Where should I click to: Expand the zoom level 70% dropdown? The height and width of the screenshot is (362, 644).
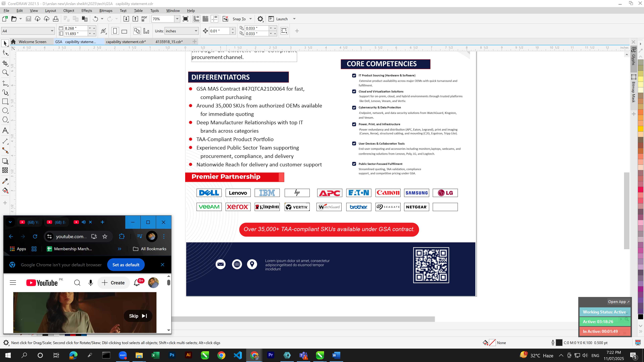177,19
